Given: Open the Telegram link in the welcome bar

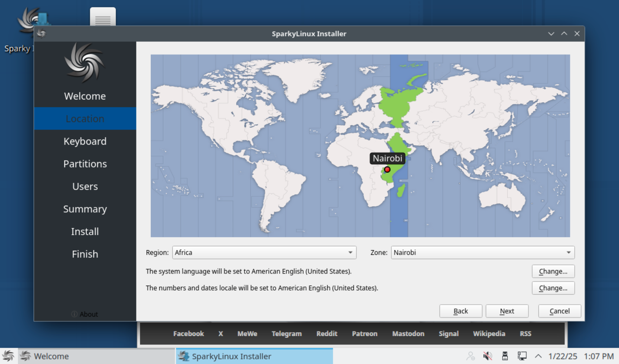Looking at the screenshot, I should tap(287, 334).
